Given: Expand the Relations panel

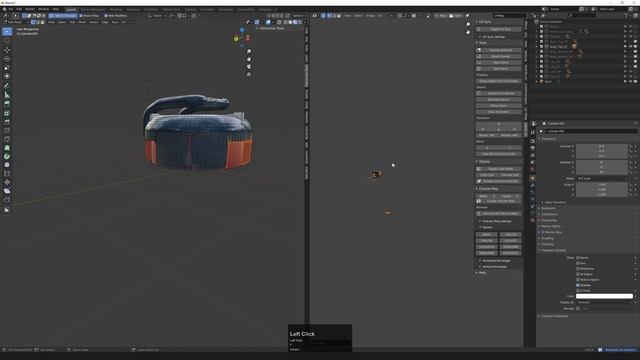Looking at the screenshot, I should [548, 208].
